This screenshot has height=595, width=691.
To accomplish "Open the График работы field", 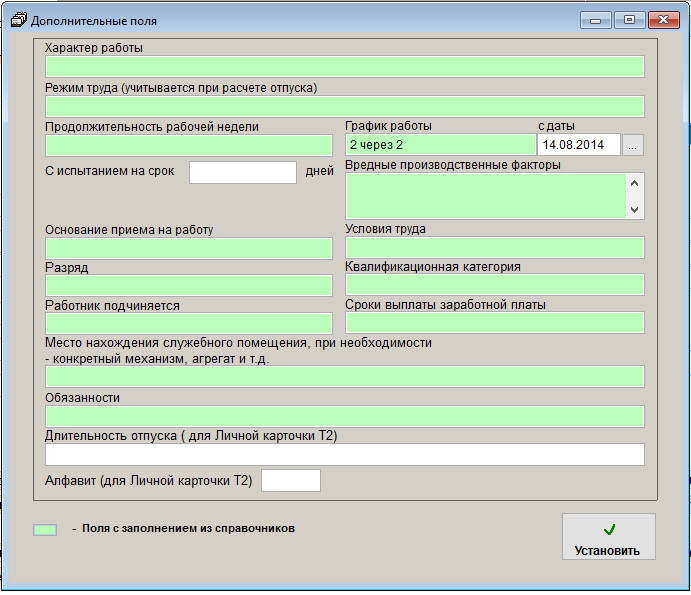I will pos(440,145).
